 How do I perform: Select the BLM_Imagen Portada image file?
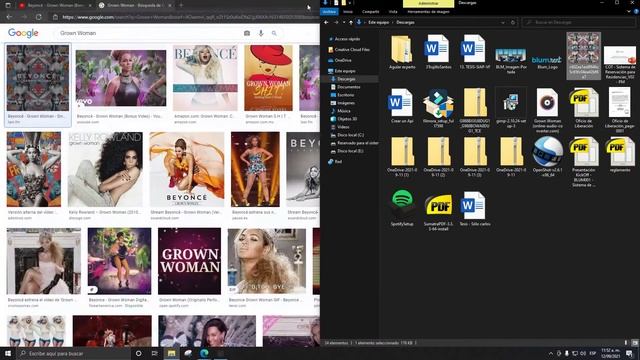(511, 60)
